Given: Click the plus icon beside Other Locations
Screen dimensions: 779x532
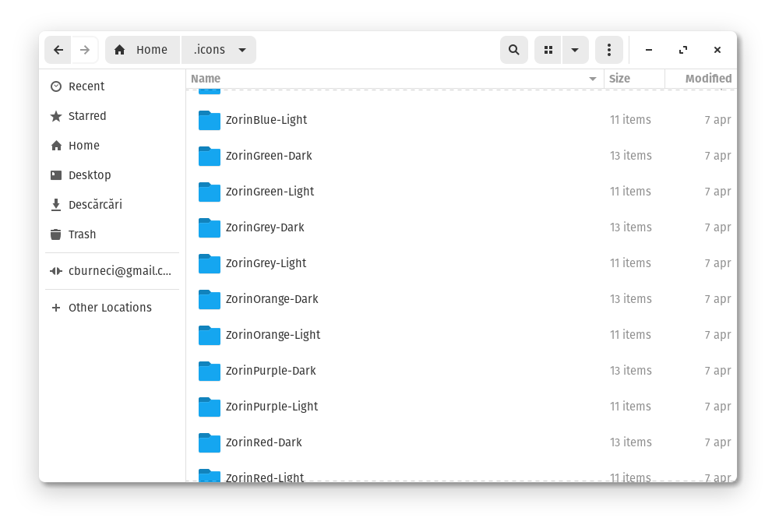Looking at the screenshot, I should pyautogui.click(x=56, y=308).
